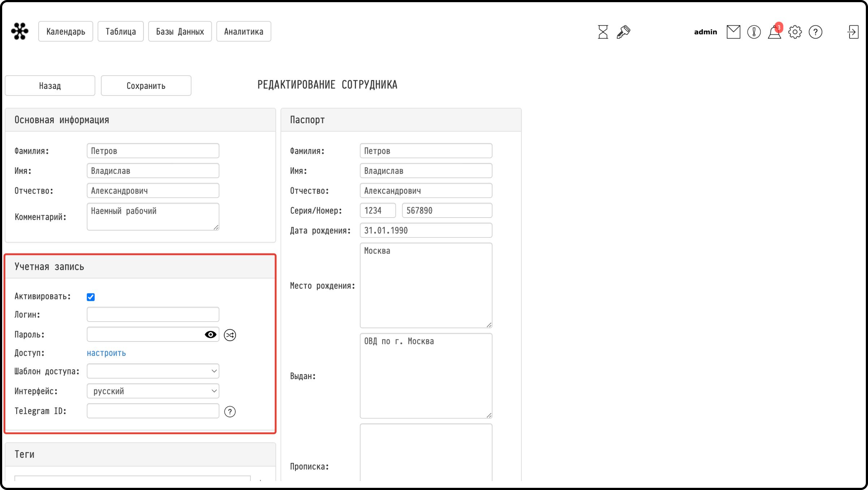Open the mail envelope icon

click(733, 32)
